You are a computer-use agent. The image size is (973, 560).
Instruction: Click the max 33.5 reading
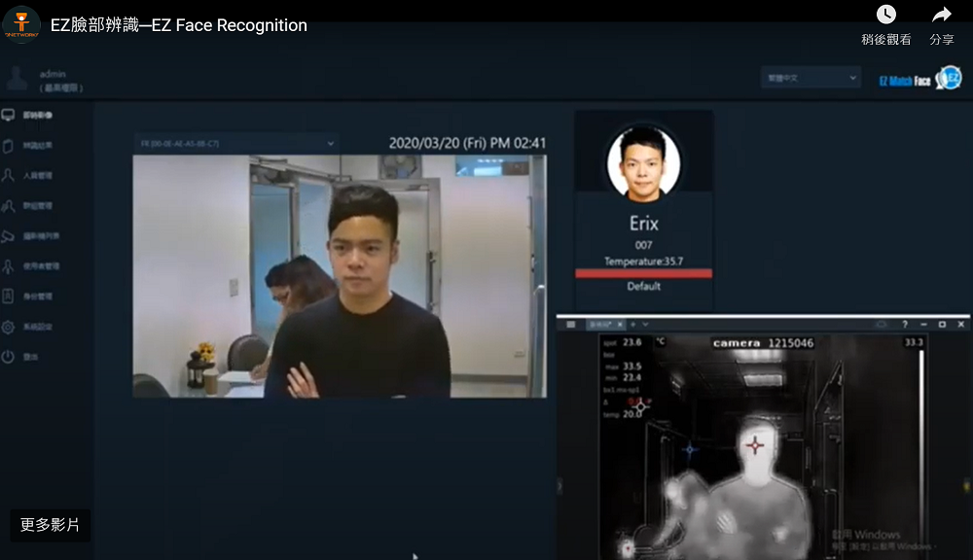(x=623, y=367)
